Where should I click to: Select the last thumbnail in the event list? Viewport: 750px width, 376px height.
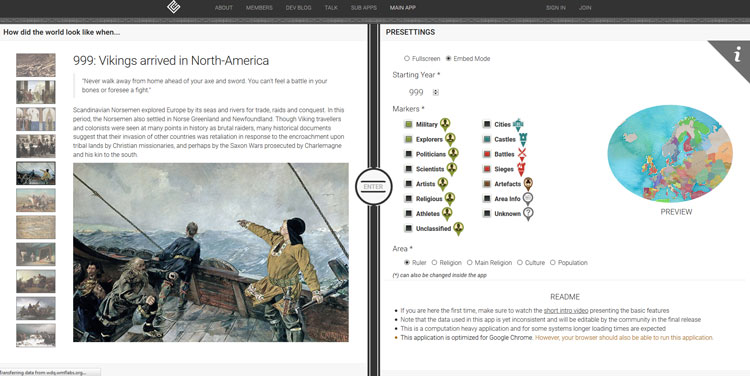tap(36, 335)
